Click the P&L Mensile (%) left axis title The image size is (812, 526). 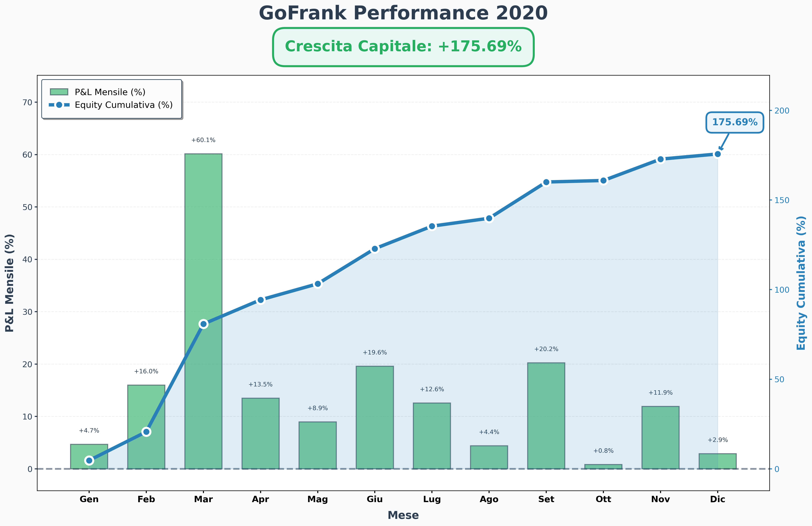click(x=10, y=283)
